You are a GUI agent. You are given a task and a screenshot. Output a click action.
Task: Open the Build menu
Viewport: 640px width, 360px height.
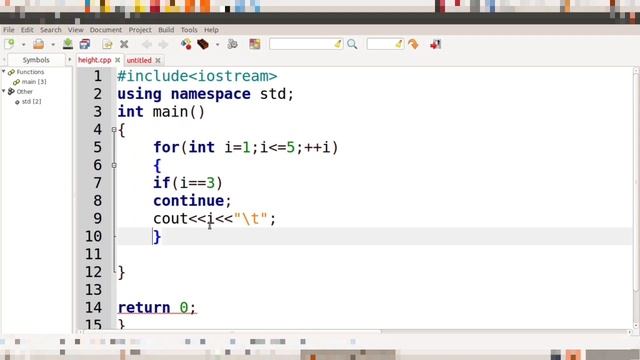[x=166, y=30]
